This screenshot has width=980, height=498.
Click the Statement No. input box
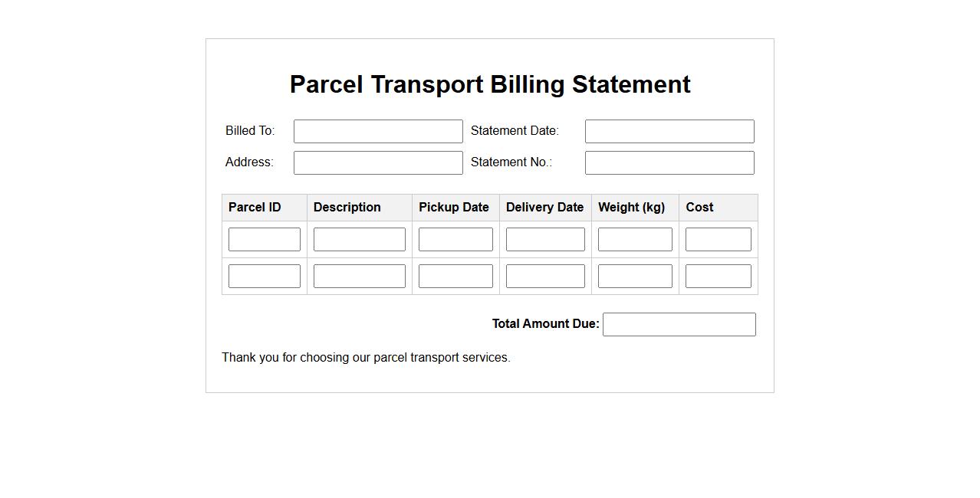click(669, 162)
